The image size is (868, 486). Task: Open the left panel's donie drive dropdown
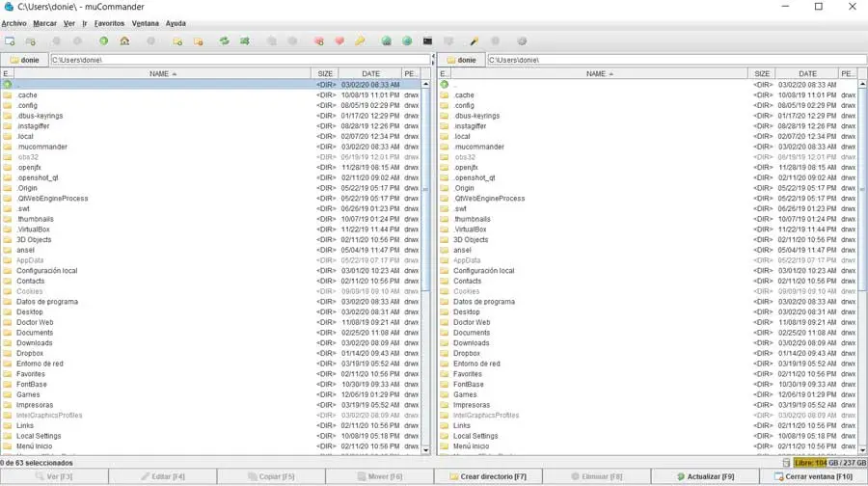(24, 60)
